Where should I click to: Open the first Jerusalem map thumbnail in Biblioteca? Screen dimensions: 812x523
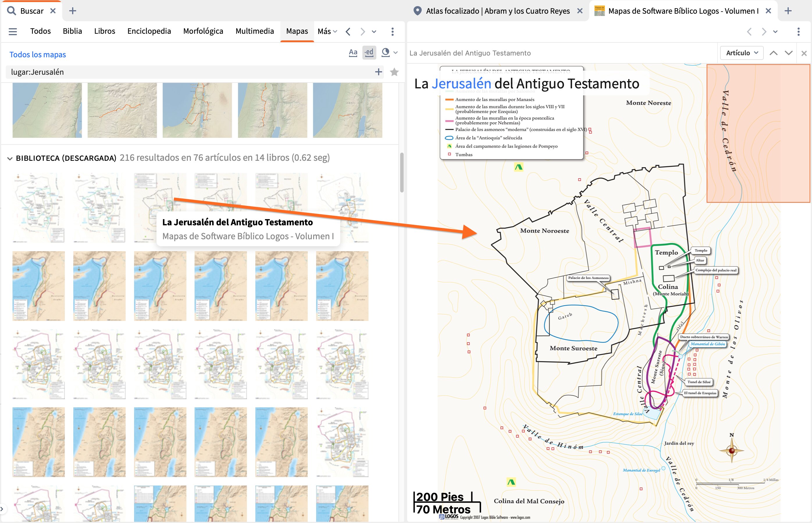click(x=38, y=208)
